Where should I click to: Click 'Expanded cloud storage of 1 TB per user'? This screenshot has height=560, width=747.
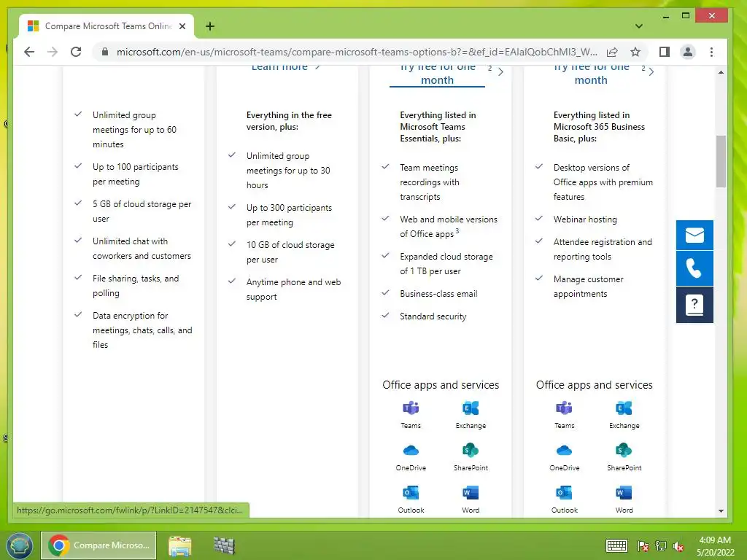point(446,264)
